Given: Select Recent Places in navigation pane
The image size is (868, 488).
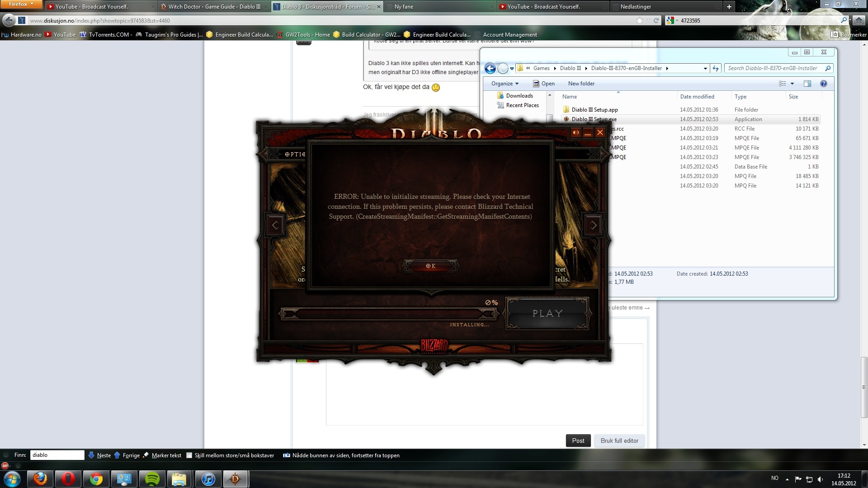Looking at the screenshot, I should [x=518, y=105].
